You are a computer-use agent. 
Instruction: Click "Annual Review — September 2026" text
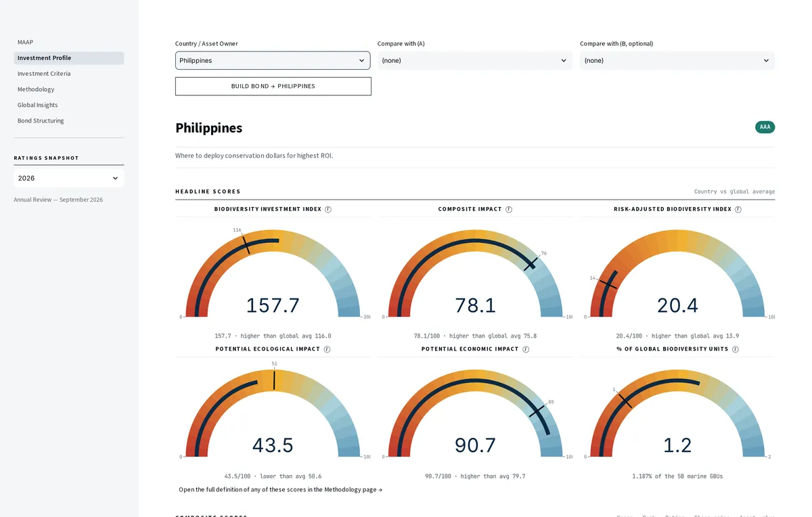point(58,200)
